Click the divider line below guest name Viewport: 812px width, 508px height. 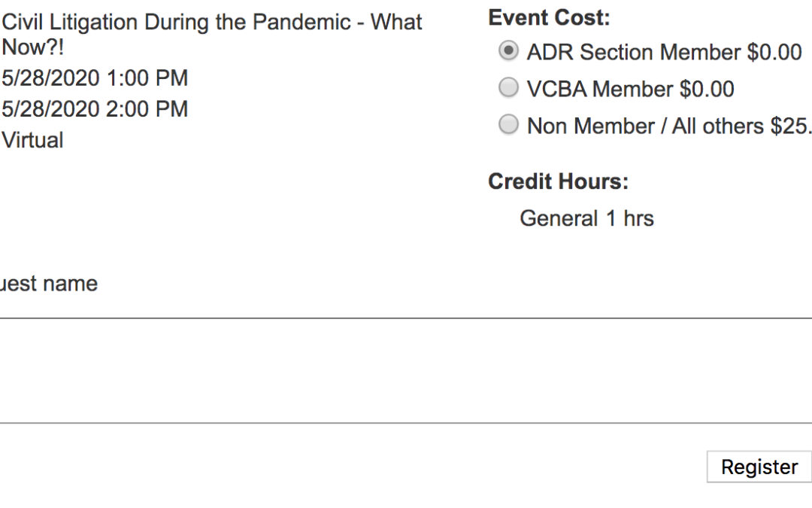tap(406, 318)
